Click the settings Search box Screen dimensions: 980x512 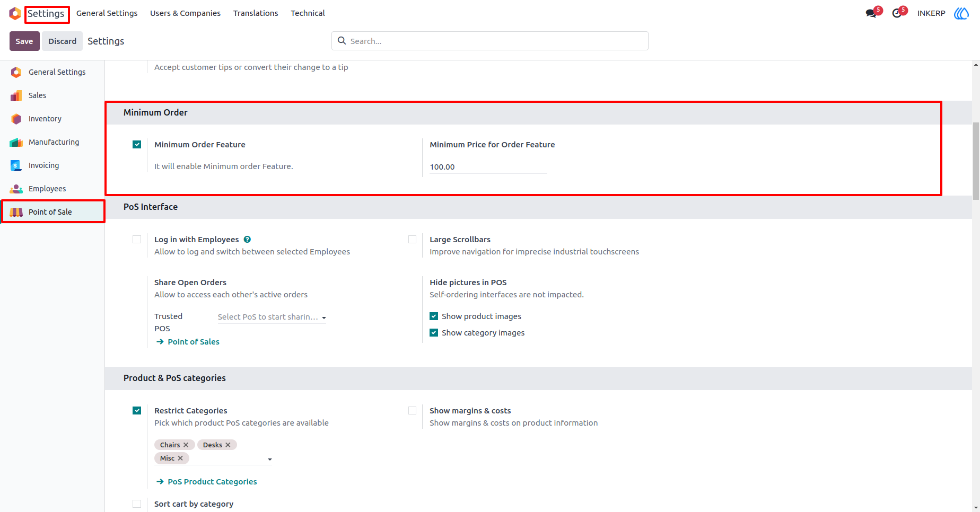click(490, 41)
